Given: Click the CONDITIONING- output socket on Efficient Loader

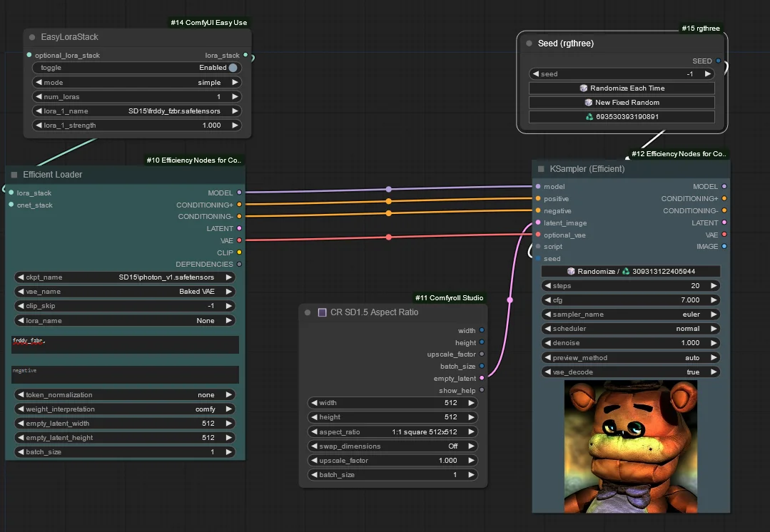Looking at the screenshot, I should [239, 216].
